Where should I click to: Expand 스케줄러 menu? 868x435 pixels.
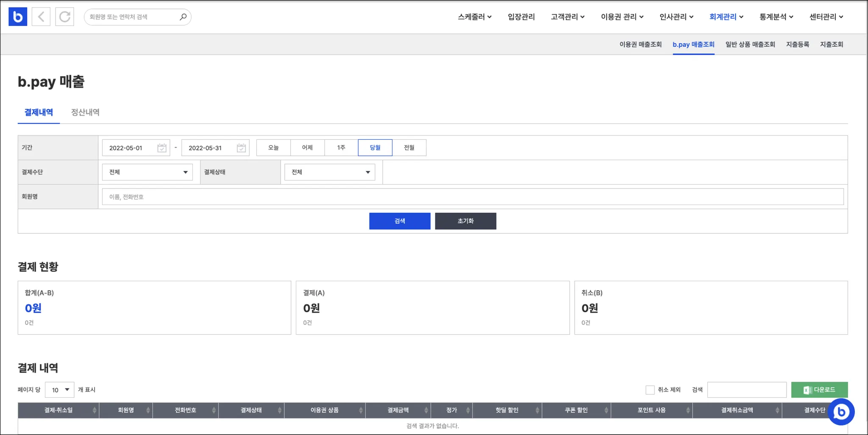click(475, 17)
